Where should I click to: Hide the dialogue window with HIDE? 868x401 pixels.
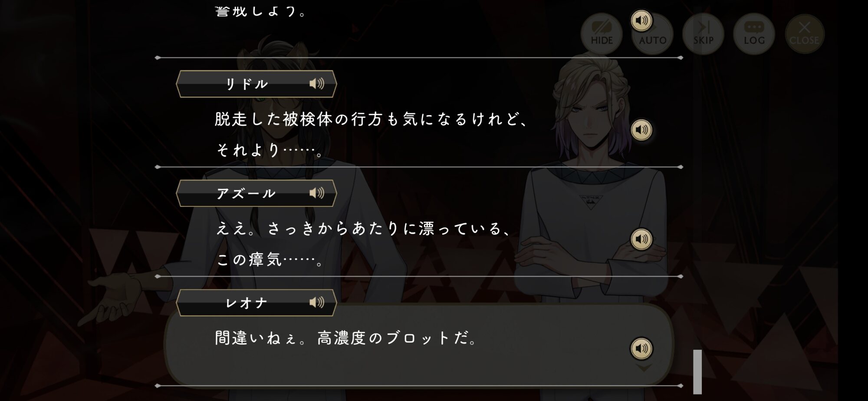[x=602, y=34]
